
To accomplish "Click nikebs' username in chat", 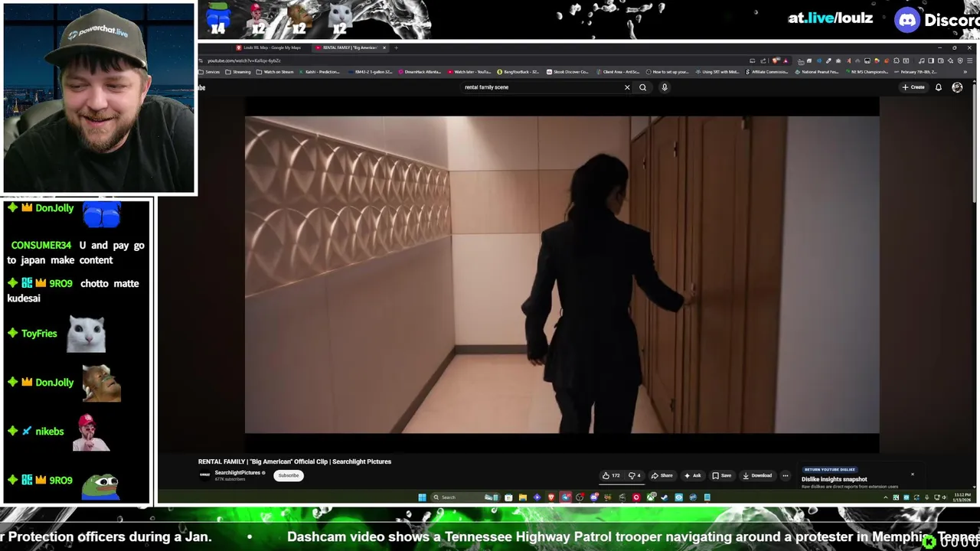I will coord(49,432).
